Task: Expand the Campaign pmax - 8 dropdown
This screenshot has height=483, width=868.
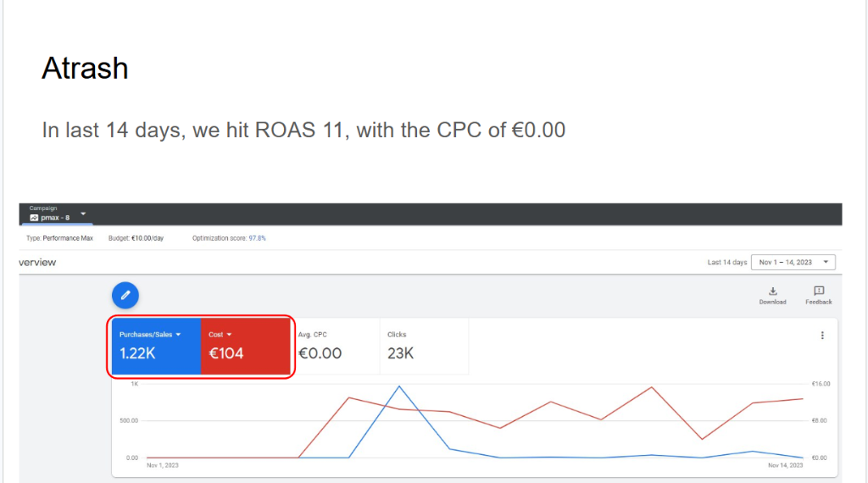Action: pyautogui.click(x=83, y=214)
